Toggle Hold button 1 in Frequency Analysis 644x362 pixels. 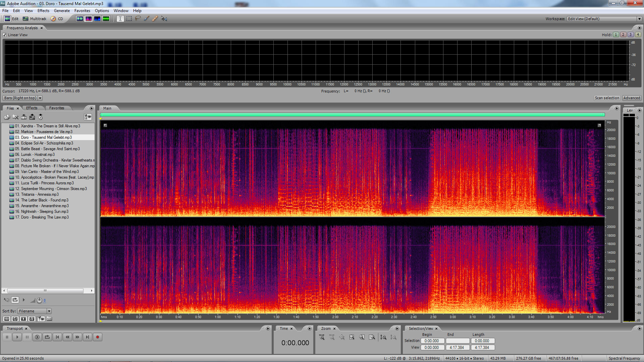(616, 35)
